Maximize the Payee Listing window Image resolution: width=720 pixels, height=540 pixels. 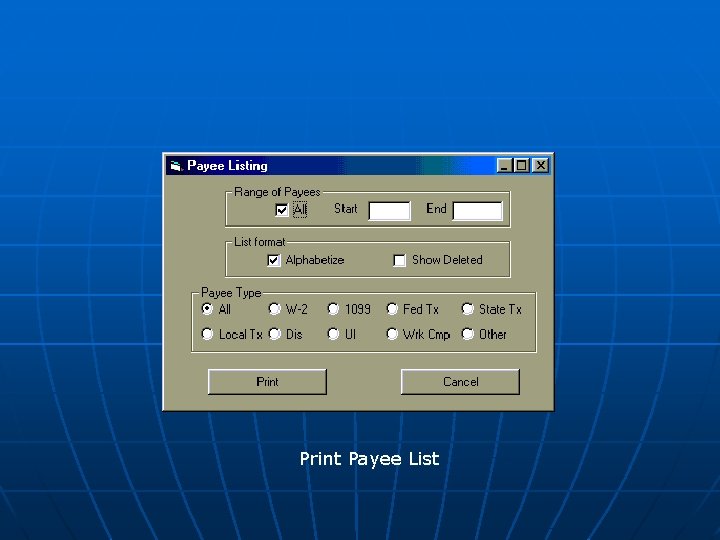522,165
